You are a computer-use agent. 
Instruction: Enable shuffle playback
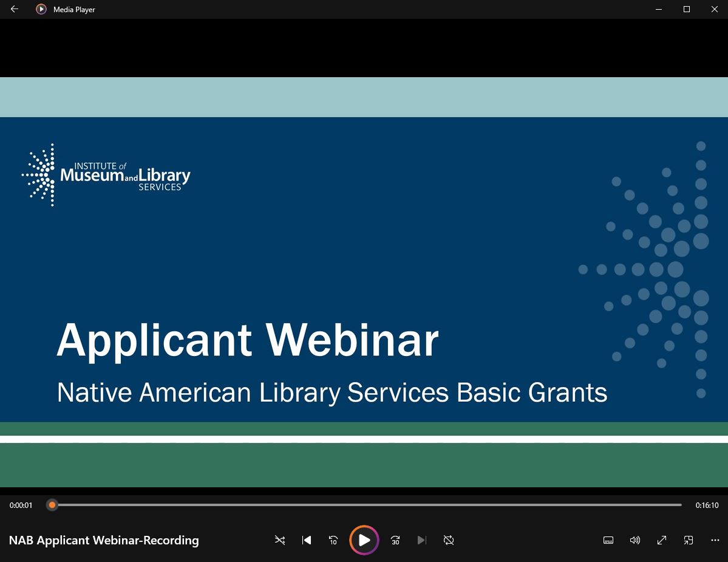280,540
